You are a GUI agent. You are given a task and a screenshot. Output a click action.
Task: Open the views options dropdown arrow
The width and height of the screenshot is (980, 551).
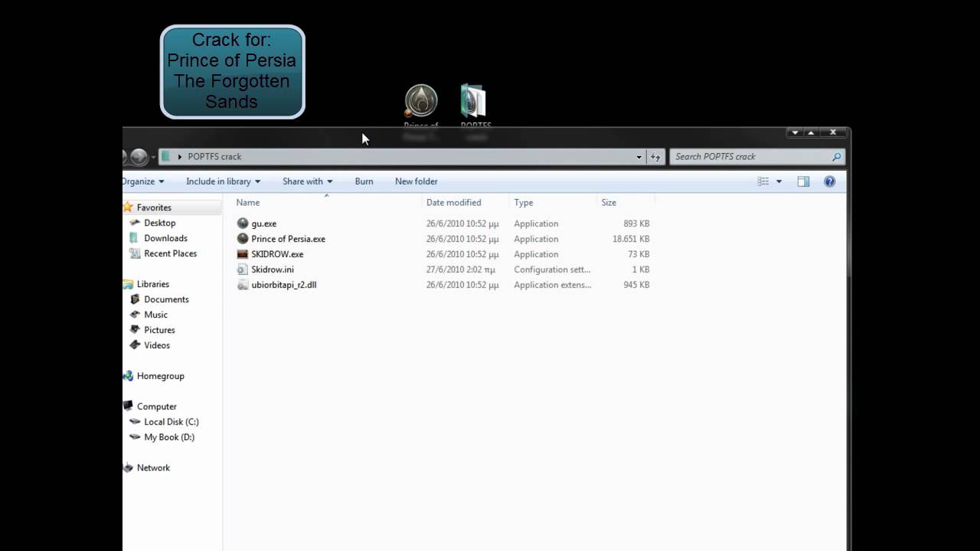coord(779,181)
